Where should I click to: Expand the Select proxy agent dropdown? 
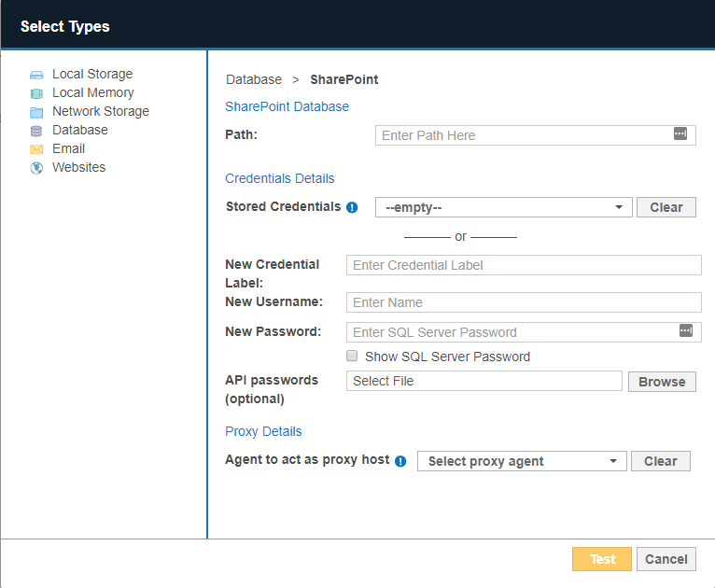(522, 461)
